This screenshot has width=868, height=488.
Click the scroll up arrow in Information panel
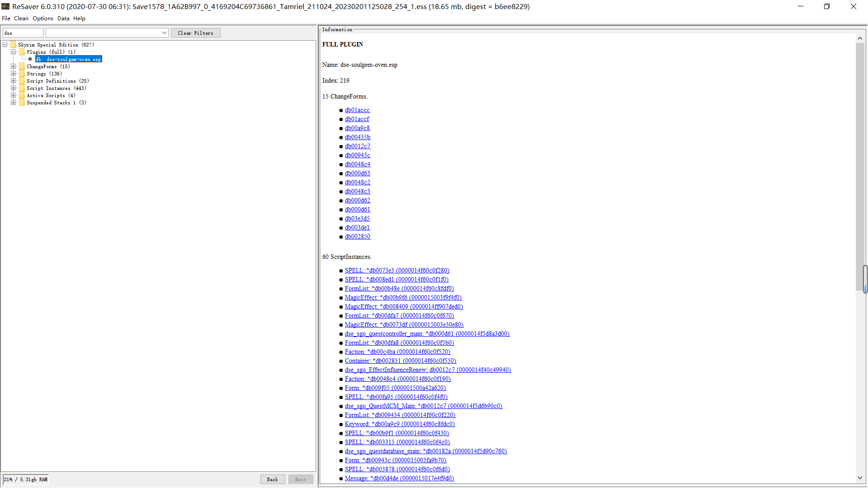[859, 38]
